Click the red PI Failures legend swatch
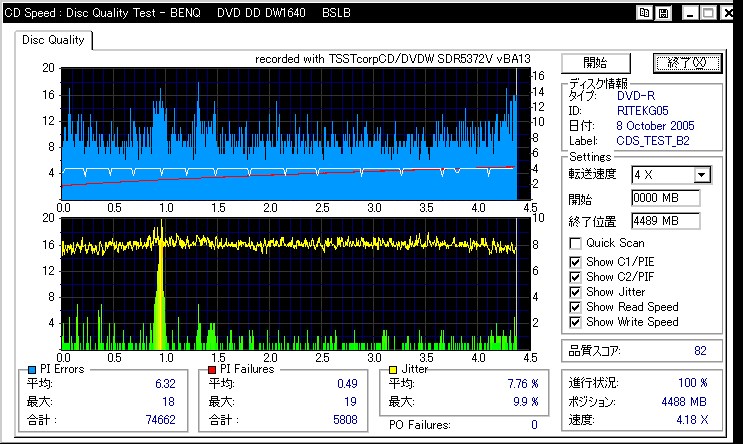The width and height of the screenshot is (743, 444). pyautogui.click(x=212, y=370)
